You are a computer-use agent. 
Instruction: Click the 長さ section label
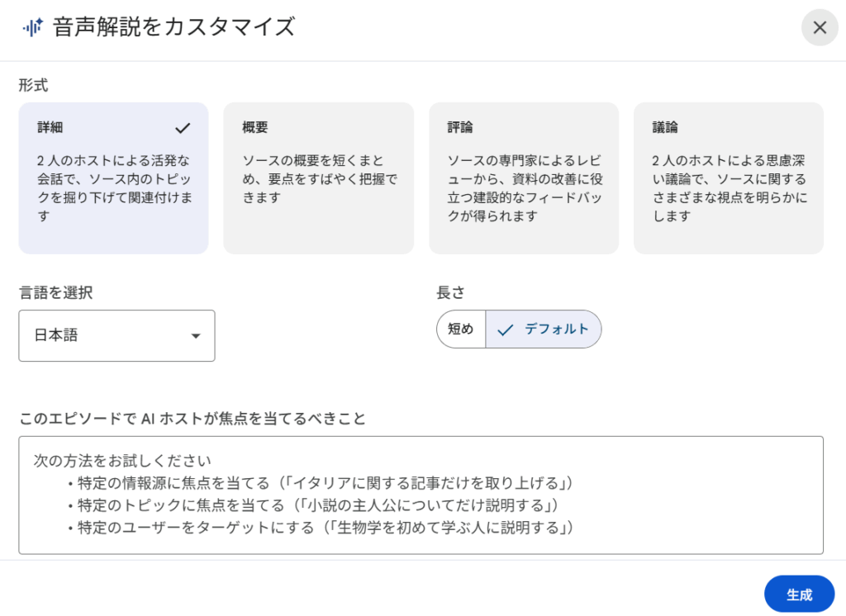(x=452, y=291)
